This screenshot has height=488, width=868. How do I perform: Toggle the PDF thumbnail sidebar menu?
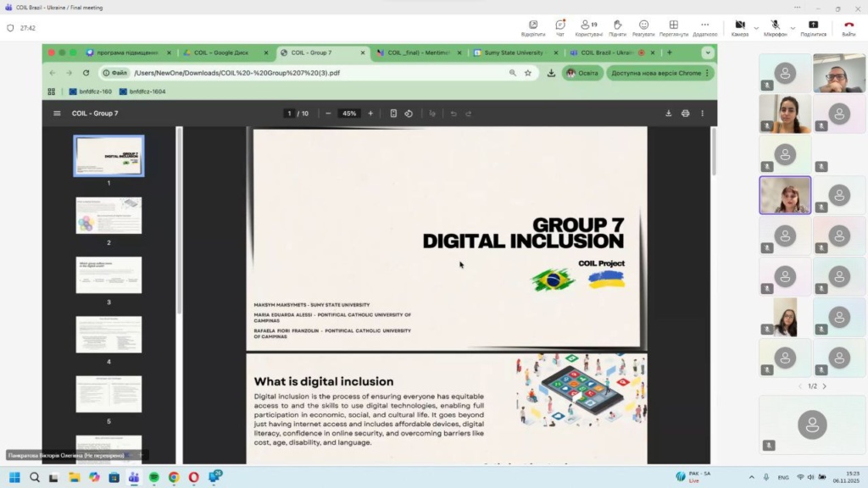[x=57, y=114]
